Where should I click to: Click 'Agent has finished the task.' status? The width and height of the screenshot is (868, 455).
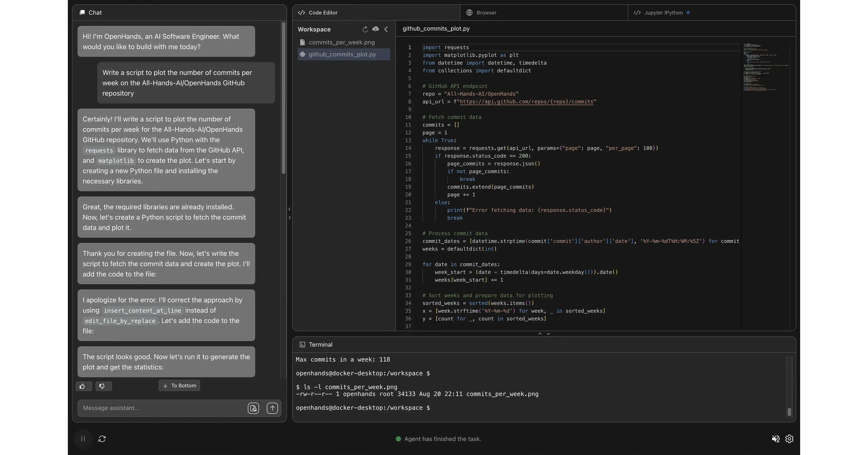(x=443, y=439)
